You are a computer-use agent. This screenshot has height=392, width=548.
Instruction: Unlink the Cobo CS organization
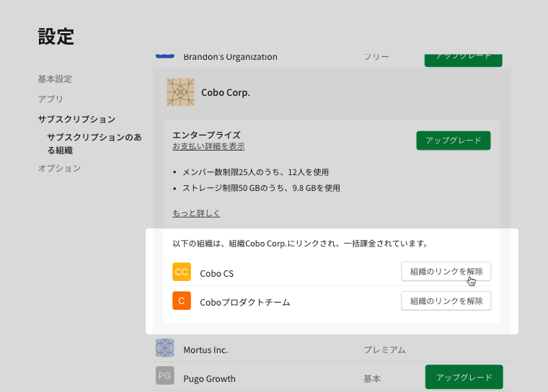point(446,272)
